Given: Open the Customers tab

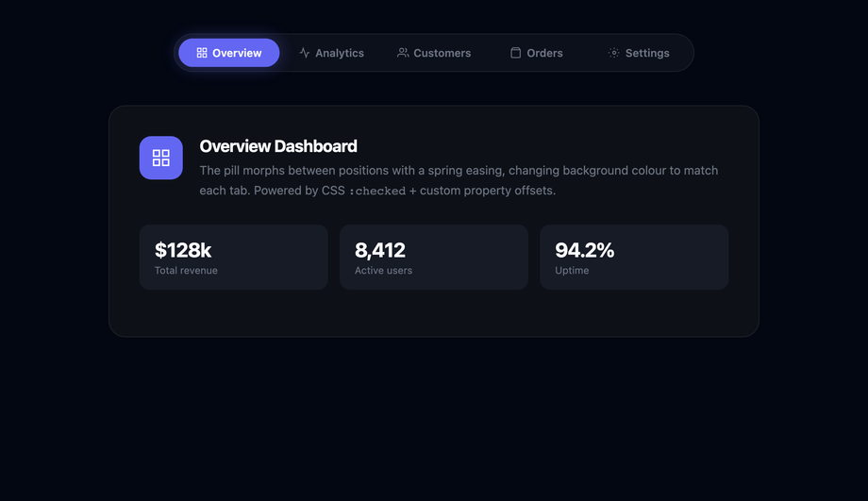Looking at the screenshot, I should click(434, 53).
